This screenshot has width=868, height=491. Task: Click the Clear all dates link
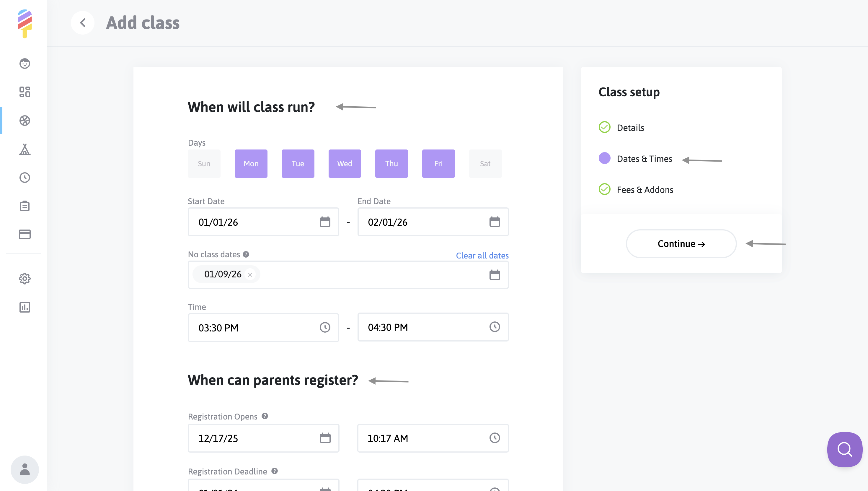point(482,255)
